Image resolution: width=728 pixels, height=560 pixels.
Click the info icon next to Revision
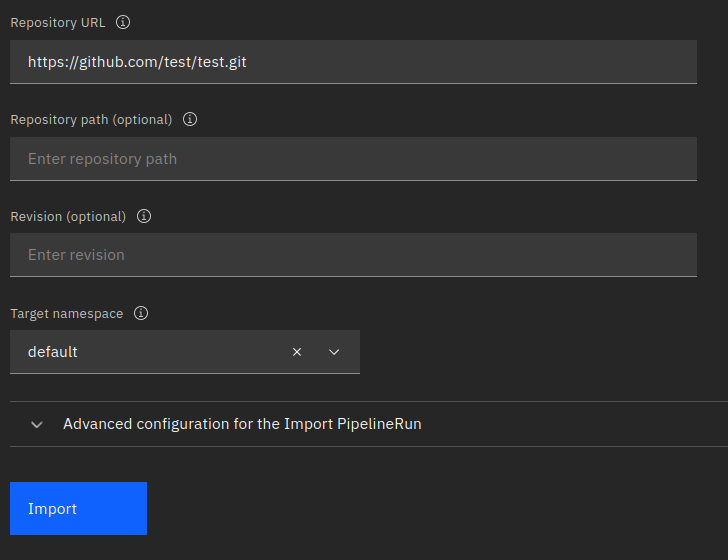click(144, 216)
